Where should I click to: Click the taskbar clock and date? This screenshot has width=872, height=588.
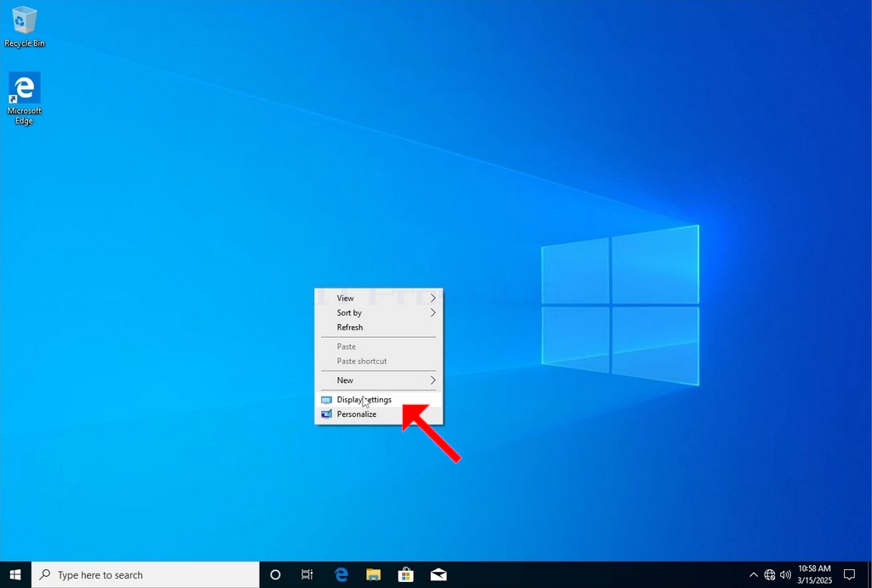pos(814,574)
